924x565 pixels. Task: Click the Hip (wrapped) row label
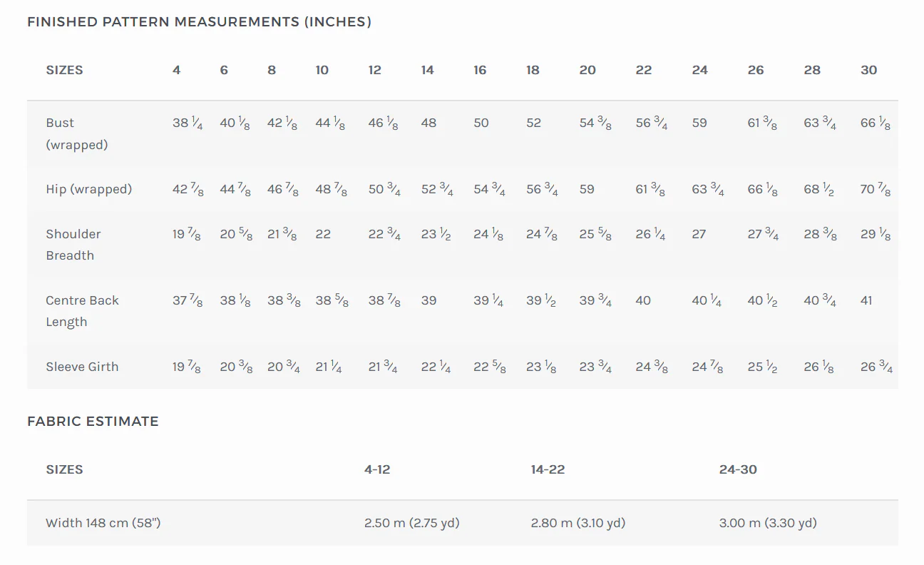point(89,189)
